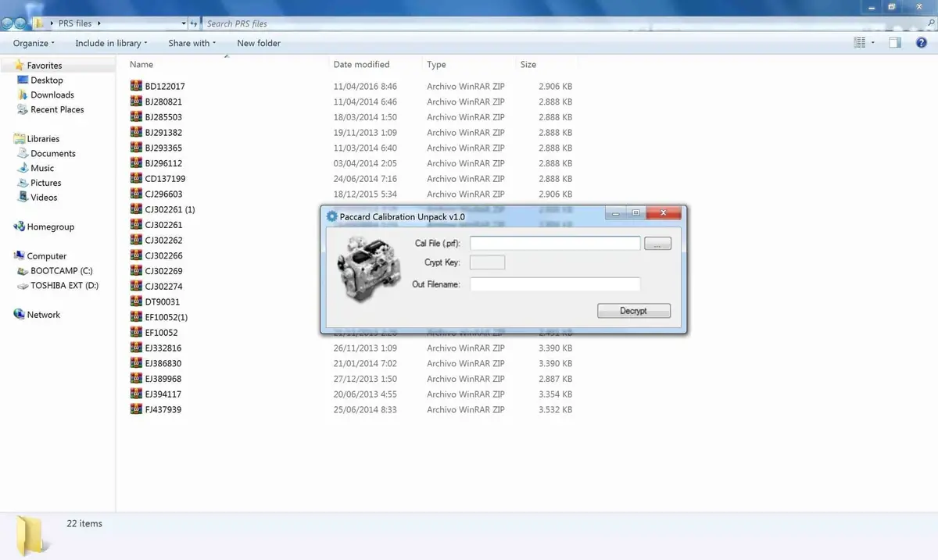Click the BD122017 ZIP file icon
Screen dimensions: 938x560
(136, 87)
